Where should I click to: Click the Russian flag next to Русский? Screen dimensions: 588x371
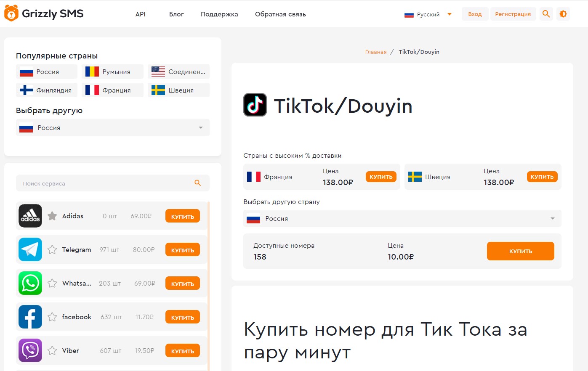pyautogui.click(x=409, y=15)
